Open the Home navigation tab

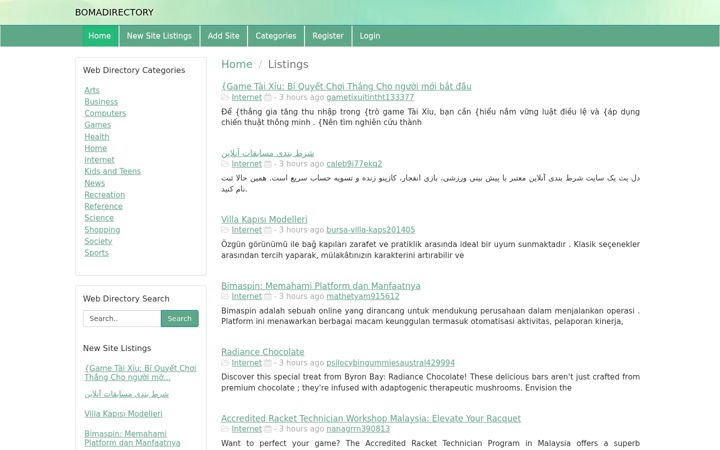point(100,36)
